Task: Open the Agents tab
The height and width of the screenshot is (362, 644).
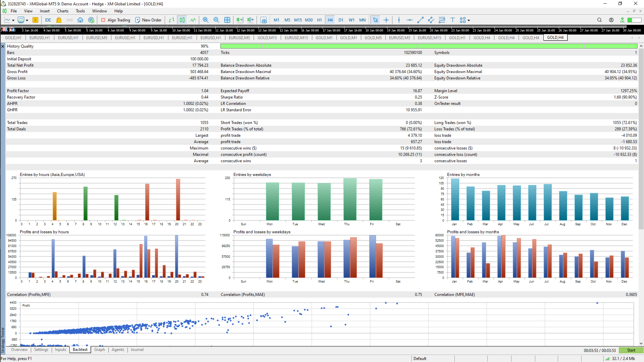Action: (118, 350)
